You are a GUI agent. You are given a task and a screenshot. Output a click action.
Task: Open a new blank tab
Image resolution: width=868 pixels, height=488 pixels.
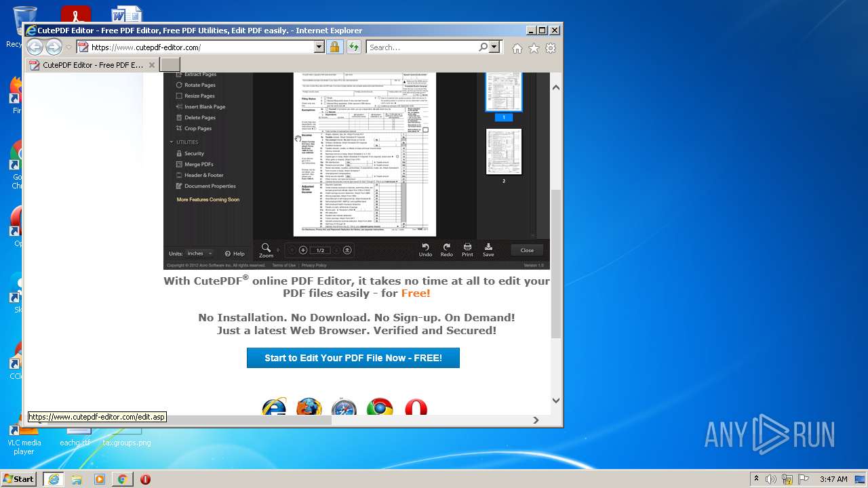tap(170, 65)
